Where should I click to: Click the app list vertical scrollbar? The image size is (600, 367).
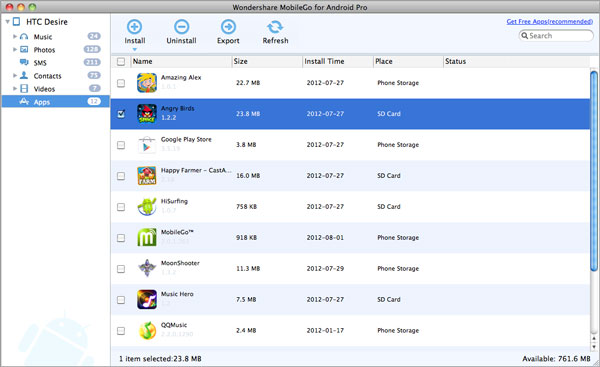(x=594, y=171)
